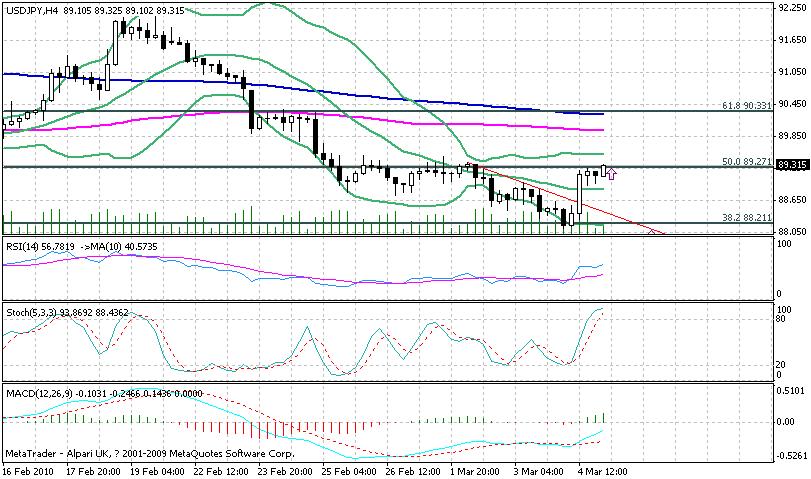Click the 0.5101 MACD scale value
The width and height of the screenshot is (811, 479).
[x=791, y=391]
